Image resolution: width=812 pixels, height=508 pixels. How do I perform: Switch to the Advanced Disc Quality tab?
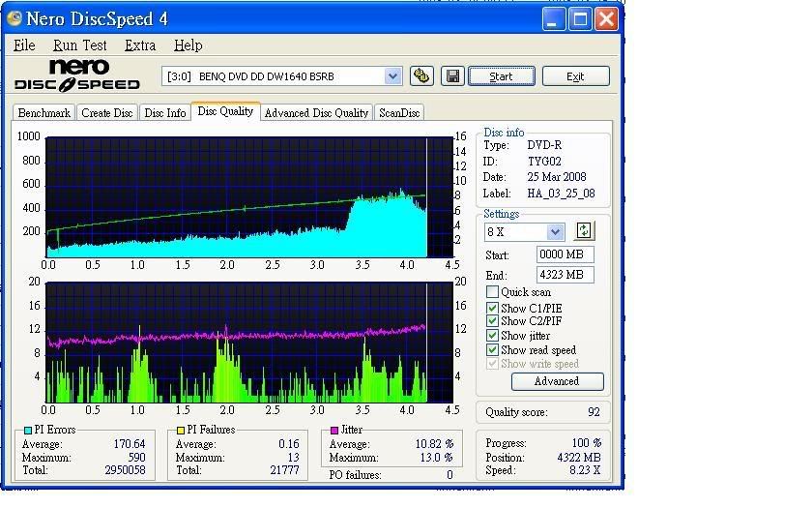tap(316, 112)
